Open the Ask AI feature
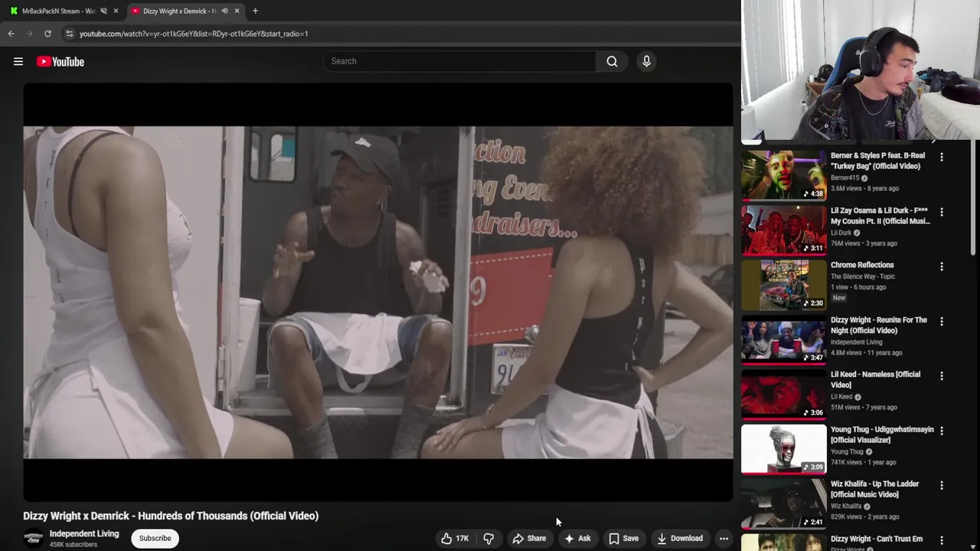The width and height of the screenshot is (980, 551). click(x=577, y=538)
